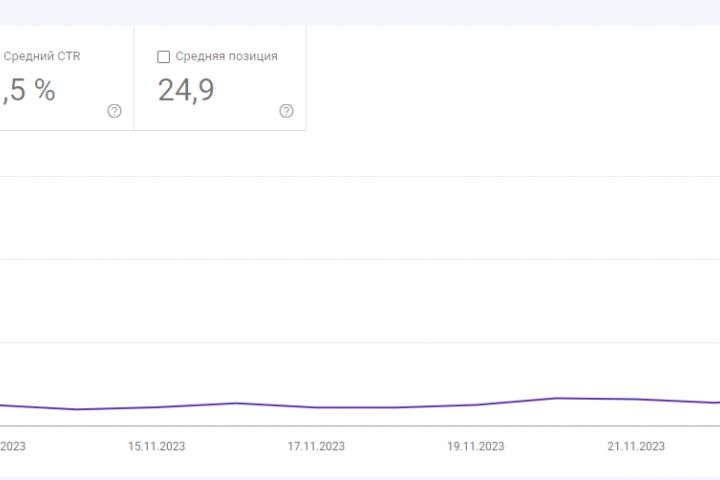Select the Средний CTR metric label

point(42,57)
